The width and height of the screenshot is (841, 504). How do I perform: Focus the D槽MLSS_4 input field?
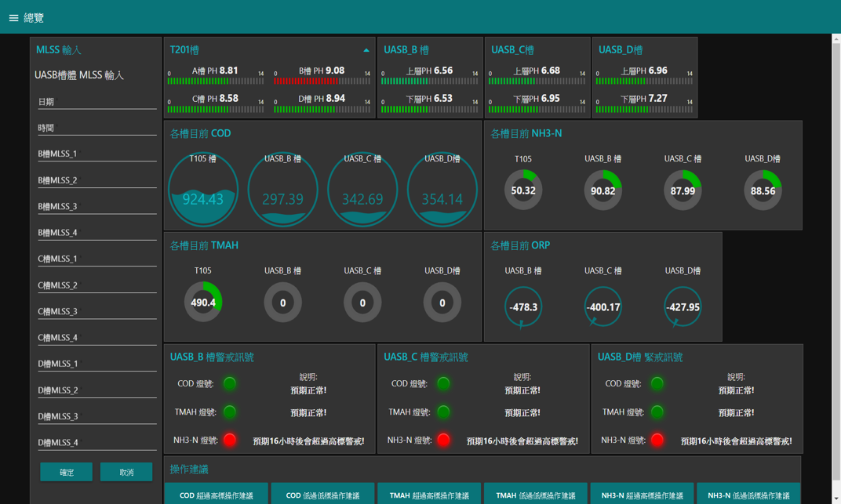coord(97,442)
